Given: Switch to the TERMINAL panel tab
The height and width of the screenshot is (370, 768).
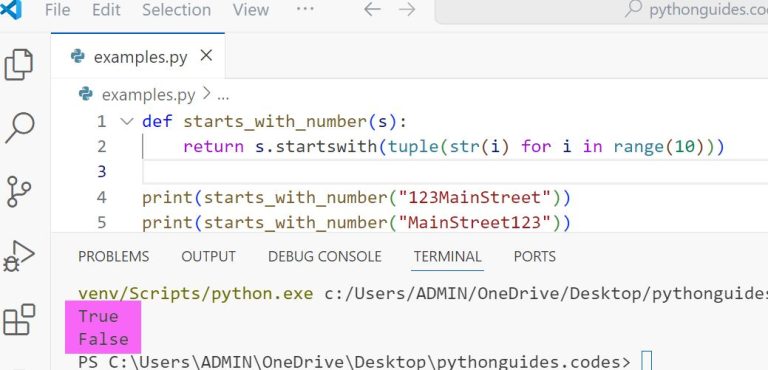Looking at the screenshot, I should [447, 256].
